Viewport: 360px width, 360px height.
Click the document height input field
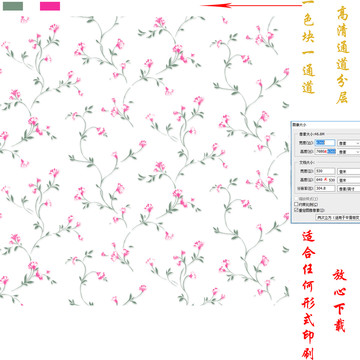pos(325,180)
